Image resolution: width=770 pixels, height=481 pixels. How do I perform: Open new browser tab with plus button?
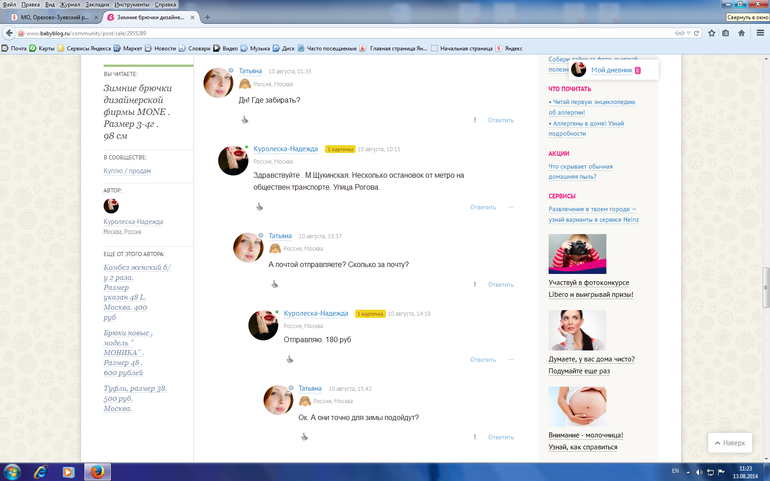(x=207, y=18)
